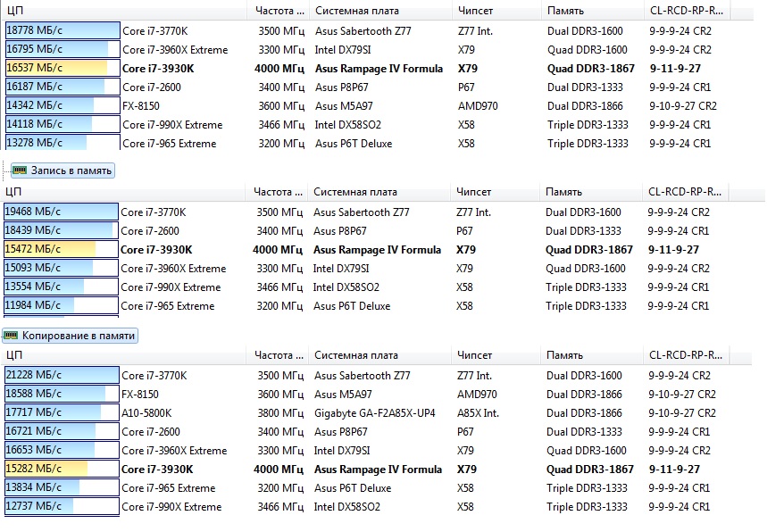Select the 18778 МБ/с result
The width and height of the screenshot is (767, 532).
pyautogui.click(x=63, y=30)
